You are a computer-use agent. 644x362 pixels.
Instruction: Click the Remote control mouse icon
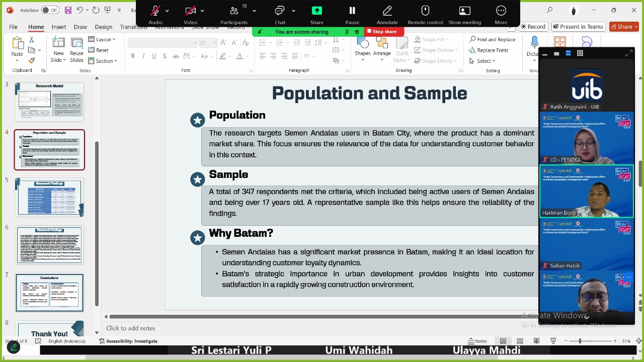[x=425, y=11]
